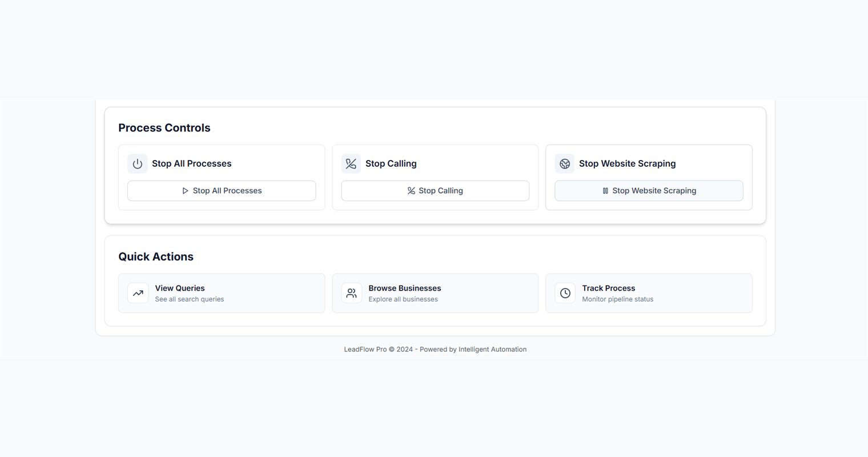Select the 'Monitor pipeline status' subtitle
This screenshot has width=868, height=457.
[618, 299]
